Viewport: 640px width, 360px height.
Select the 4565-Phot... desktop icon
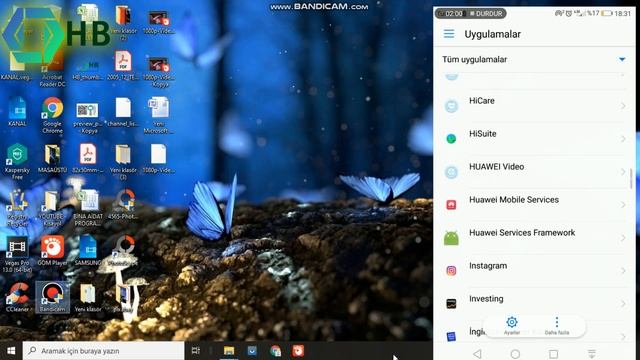(123, 204)
